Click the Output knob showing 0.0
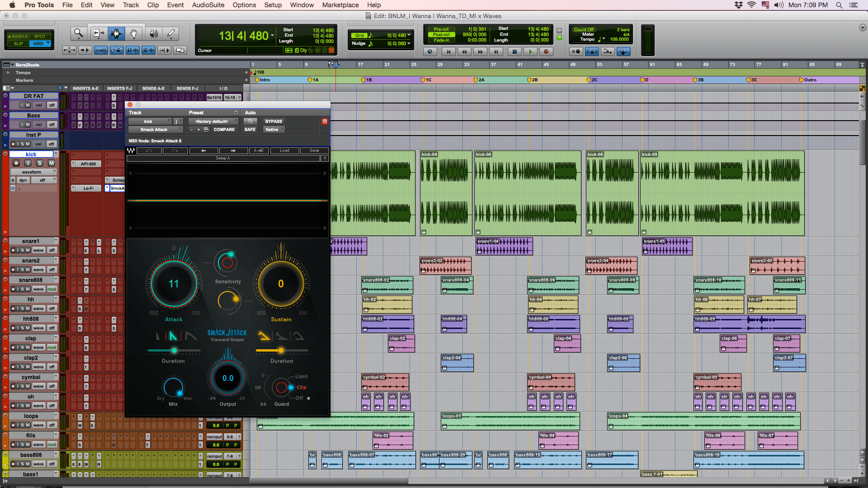The height and width of the screenshot is (488, 868). click(228, 378)
